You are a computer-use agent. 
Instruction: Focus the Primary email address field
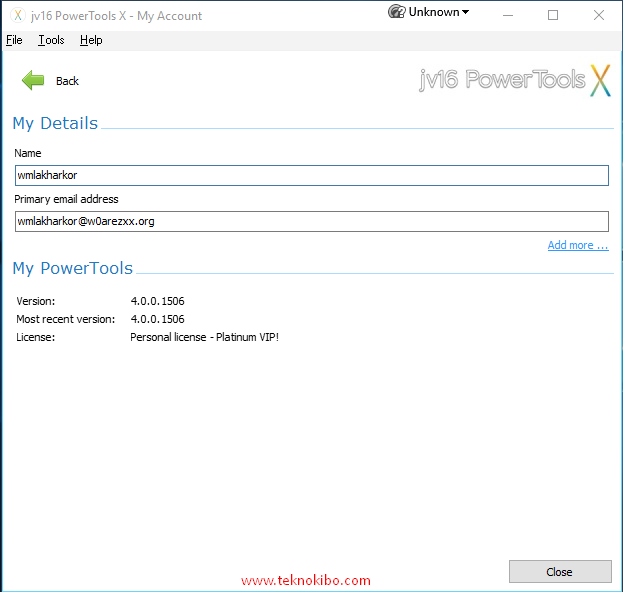pos(312,221)
